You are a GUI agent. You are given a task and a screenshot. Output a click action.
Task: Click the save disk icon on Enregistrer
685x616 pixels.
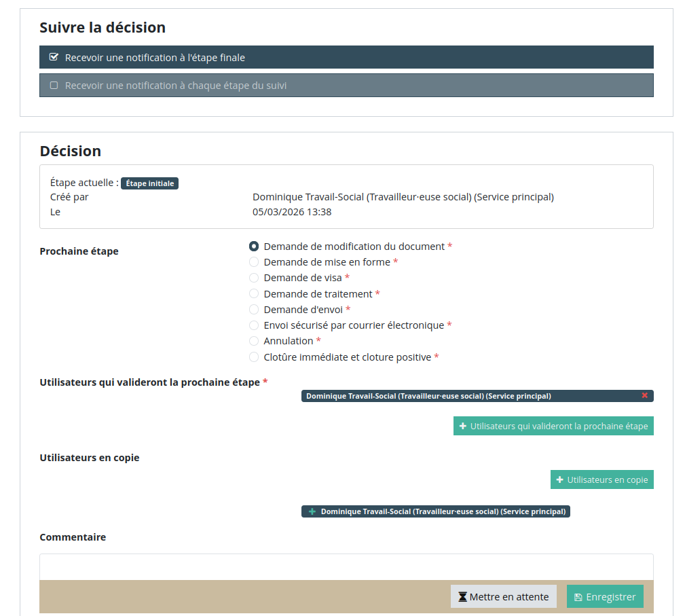(x=578, y=598)
